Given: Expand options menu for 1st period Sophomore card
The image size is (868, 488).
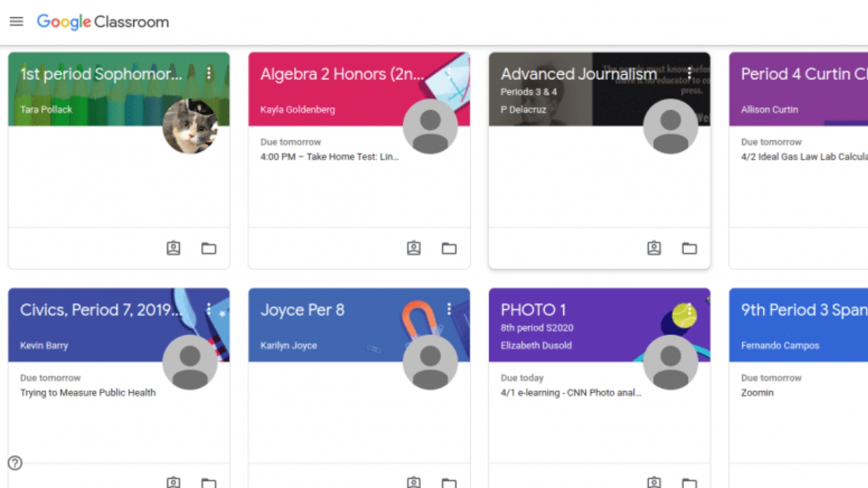Looking at the screenshot, I should tap(209, 73).
